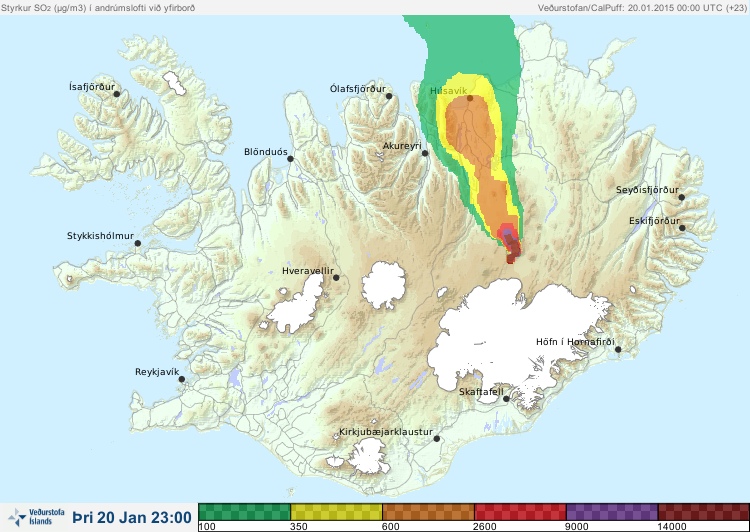Click the Akureyri location dot
Screen dimensions: 750x532
[x=425, y=153]
